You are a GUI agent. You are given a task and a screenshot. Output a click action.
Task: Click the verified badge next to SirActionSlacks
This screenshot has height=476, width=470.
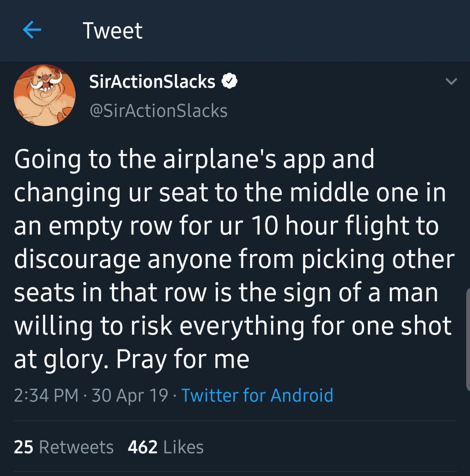pyautogui.click(x=230, y=81)
